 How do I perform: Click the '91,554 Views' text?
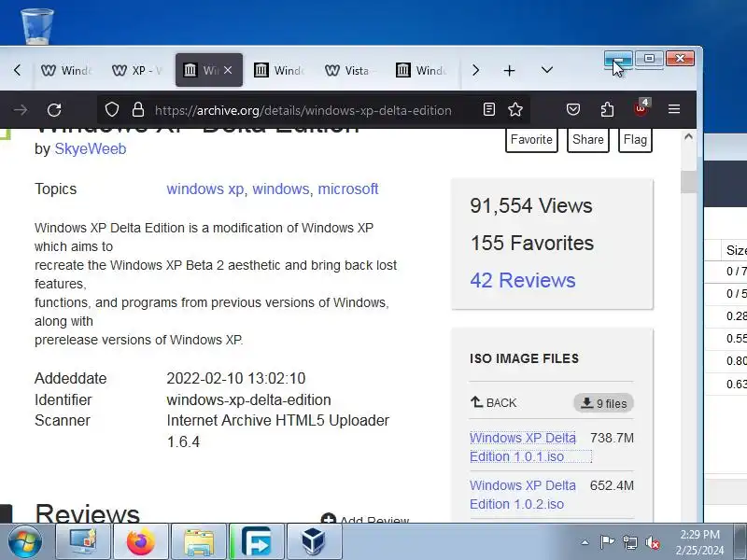(x=531, y=205)
